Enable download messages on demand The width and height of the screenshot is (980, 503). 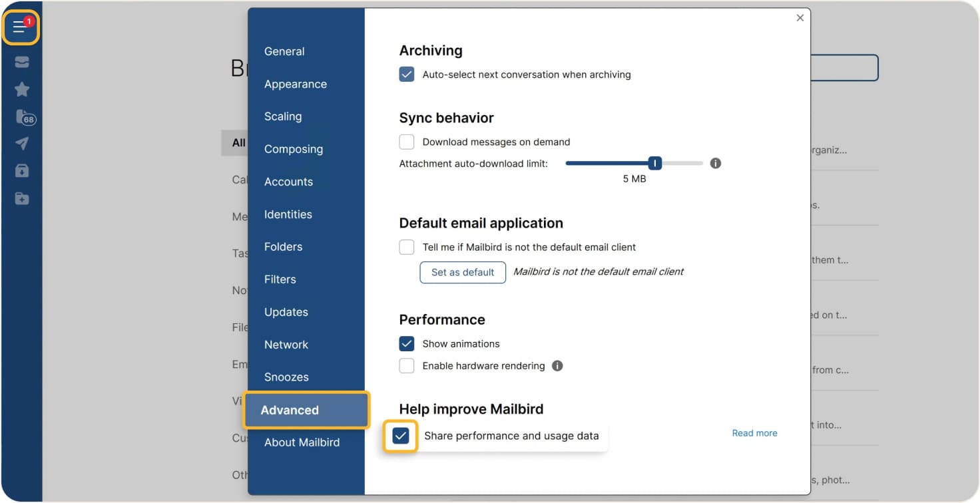click(406, 141)
